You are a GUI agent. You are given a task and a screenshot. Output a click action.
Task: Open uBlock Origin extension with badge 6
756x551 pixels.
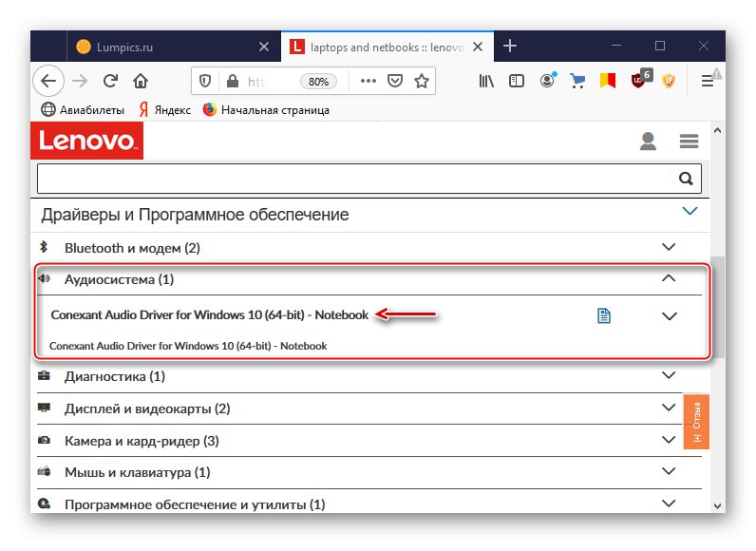coord(640,79)
